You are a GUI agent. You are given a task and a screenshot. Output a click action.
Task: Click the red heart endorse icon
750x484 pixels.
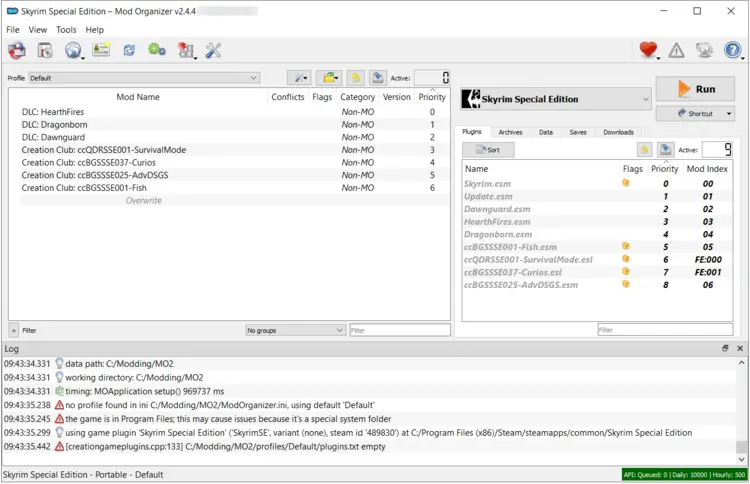(647, 50)
